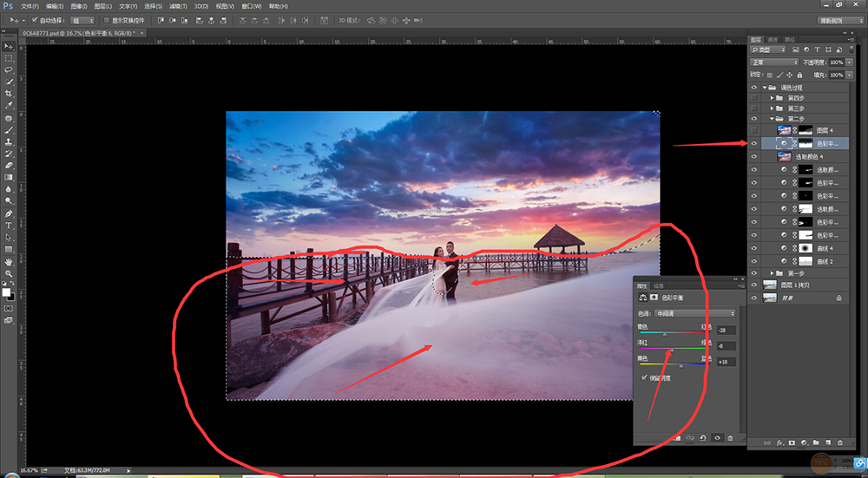This screenshot has width=868, height=478.
Task: Adjust the 洋红-绿色 slider handle
Action: [x=672, y=350]
